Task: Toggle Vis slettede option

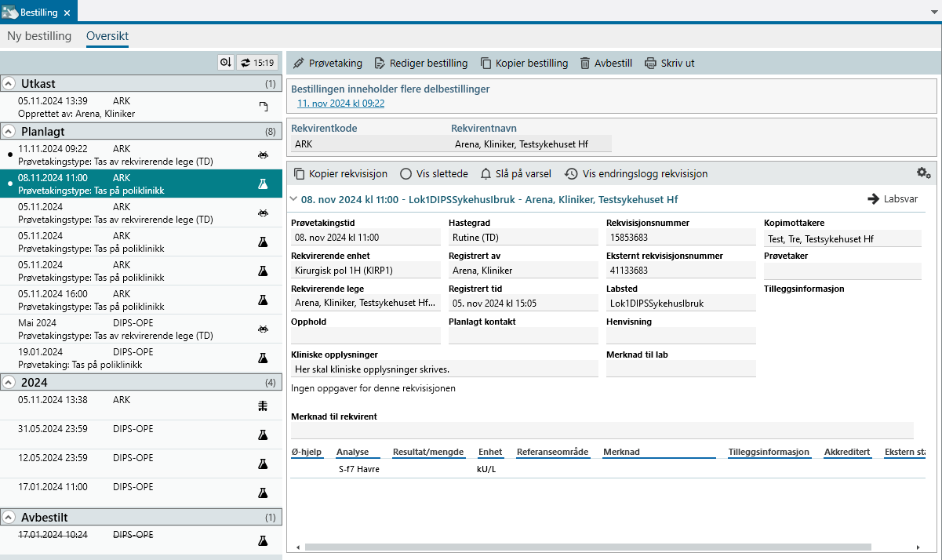Action: (x=406, y=174)
